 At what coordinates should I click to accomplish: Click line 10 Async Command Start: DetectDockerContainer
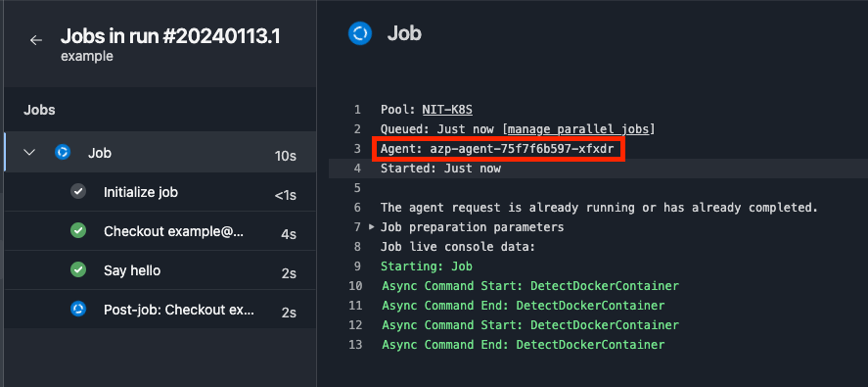529,286
